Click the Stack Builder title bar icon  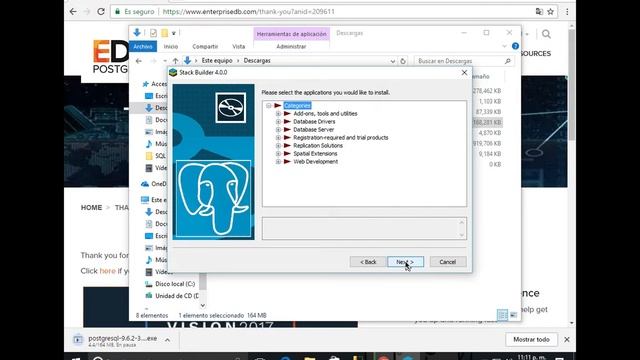[173, 73]
